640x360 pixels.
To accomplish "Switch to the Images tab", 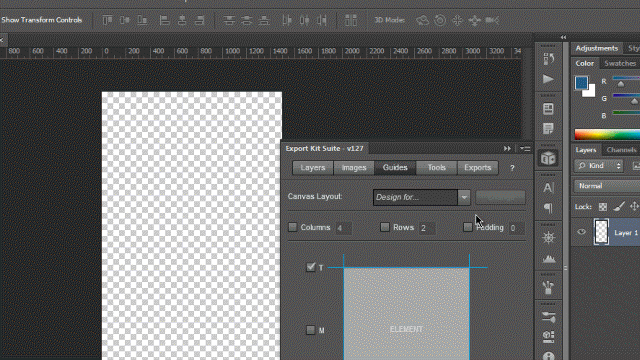I will point(354,168).
